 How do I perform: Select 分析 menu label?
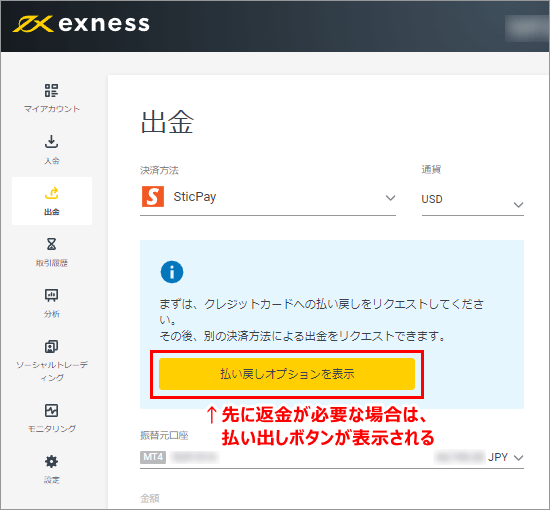52,314
